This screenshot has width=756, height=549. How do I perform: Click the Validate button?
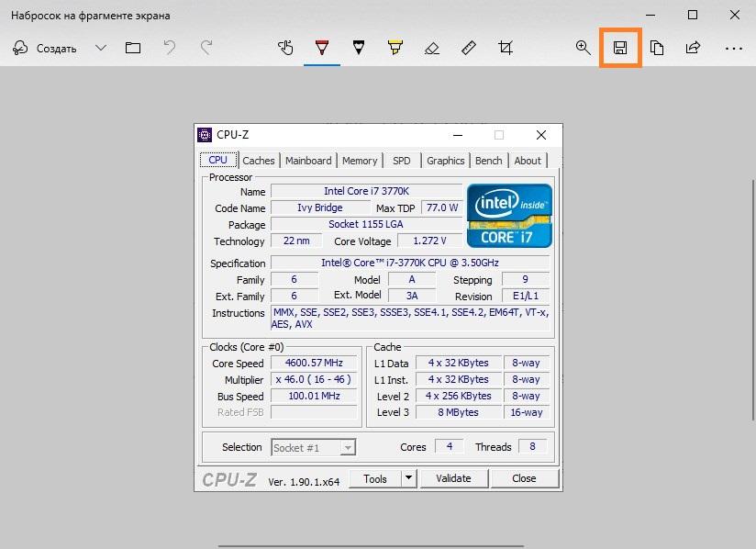click(x=454, y=478)
